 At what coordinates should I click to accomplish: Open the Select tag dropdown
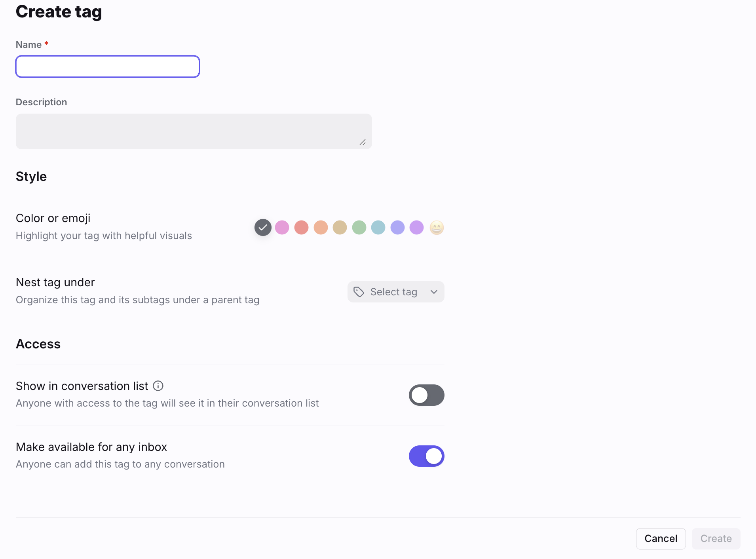(396, 292)
